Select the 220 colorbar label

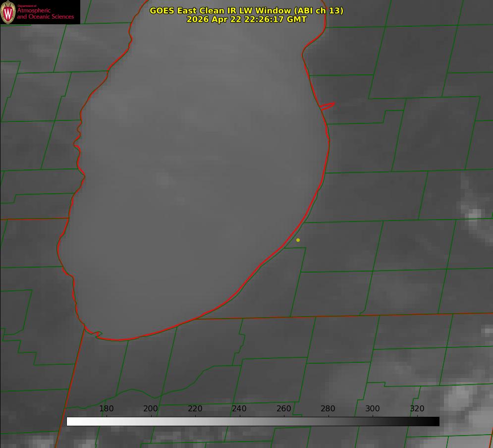coord(195,408)
